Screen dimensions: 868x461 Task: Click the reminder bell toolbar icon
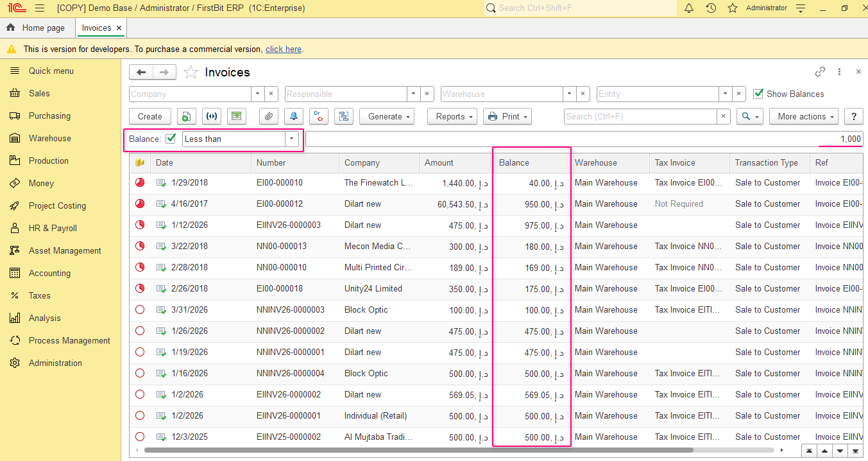click(294, 116)
